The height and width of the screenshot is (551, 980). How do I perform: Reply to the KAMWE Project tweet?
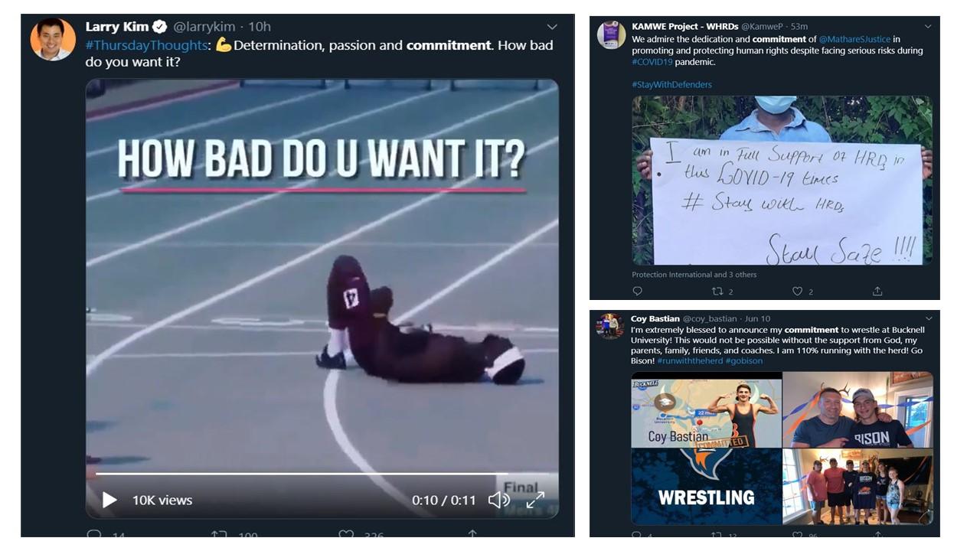[x=637, y=291]
